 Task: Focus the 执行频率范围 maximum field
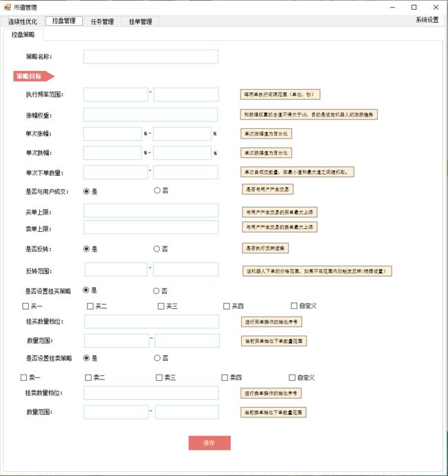click(x=186, y=95)
